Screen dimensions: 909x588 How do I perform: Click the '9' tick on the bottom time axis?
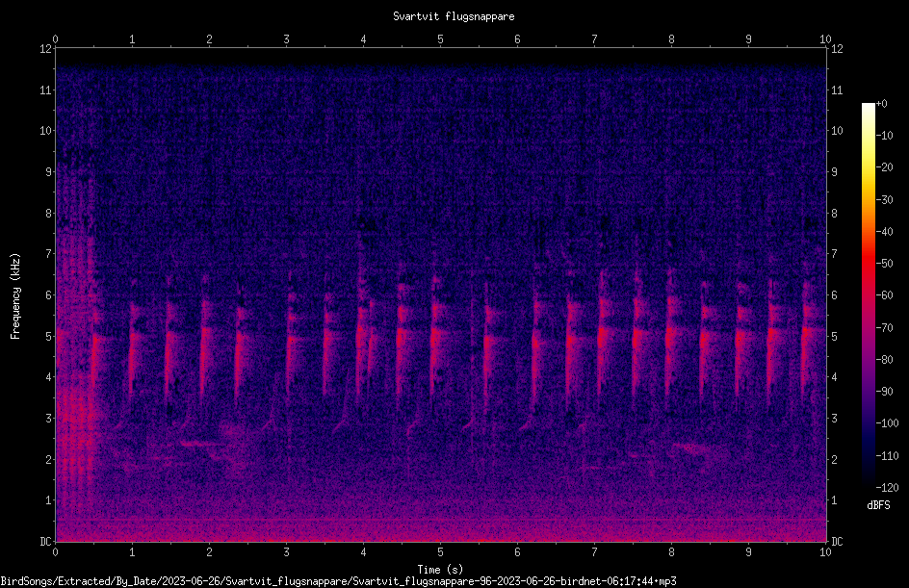point(748,552)
